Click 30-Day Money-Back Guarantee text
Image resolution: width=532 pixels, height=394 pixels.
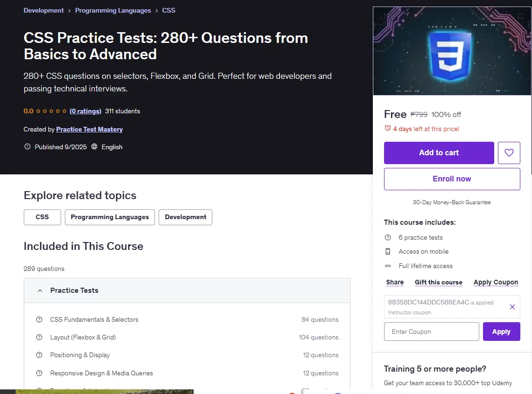pyautogui.click(x=452, y=202)
